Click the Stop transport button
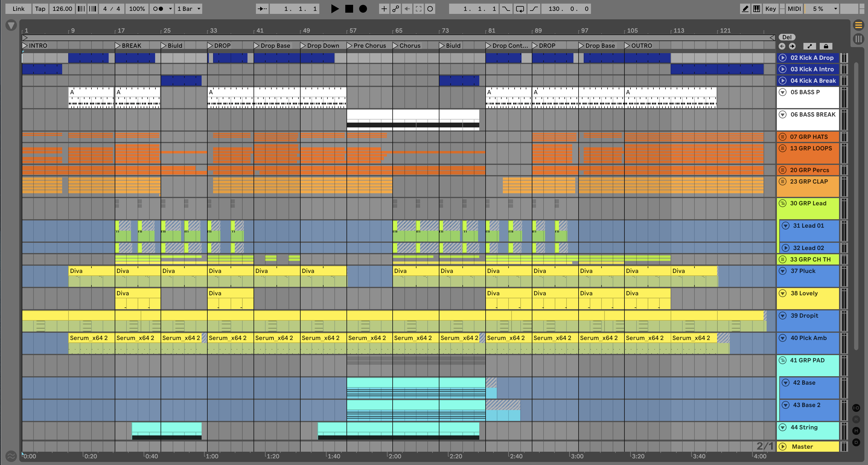 pyautogui.click(x=349, y=9)
